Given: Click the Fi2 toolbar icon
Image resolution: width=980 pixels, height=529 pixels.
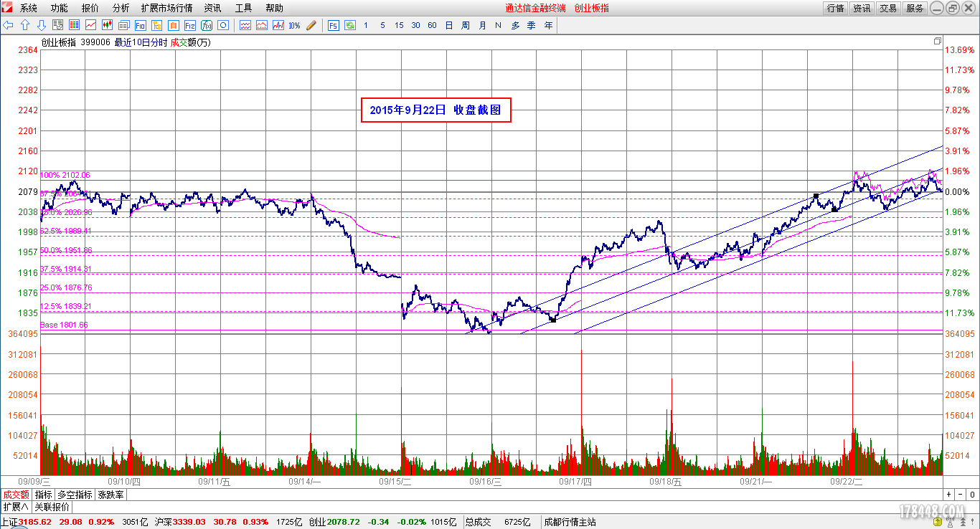Looking at the screenshot, I should (x=189, y=25).
